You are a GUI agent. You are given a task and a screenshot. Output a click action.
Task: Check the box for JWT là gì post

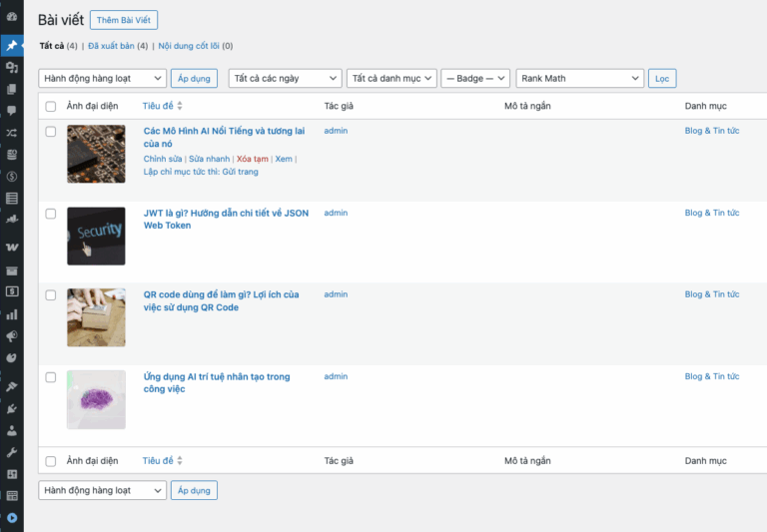(51, 214)
